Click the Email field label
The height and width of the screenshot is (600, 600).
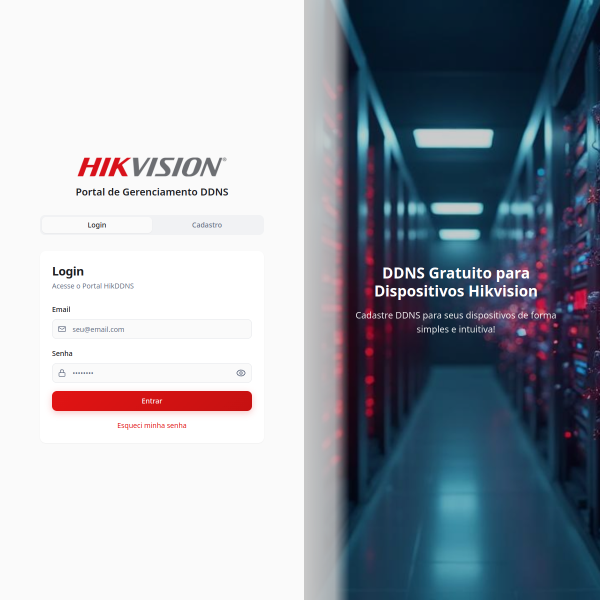click(x=61, y=310)
